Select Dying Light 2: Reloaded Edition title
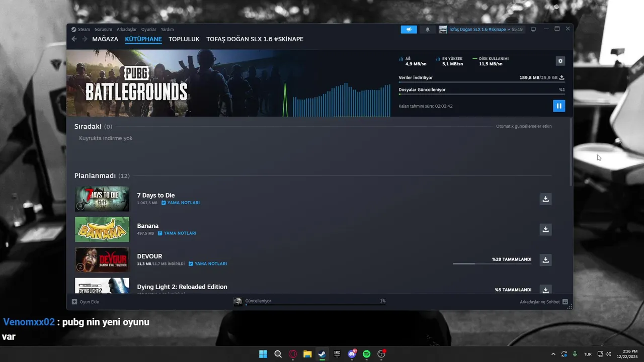Screen dimensions: 644x362 (x=182, y=287)
